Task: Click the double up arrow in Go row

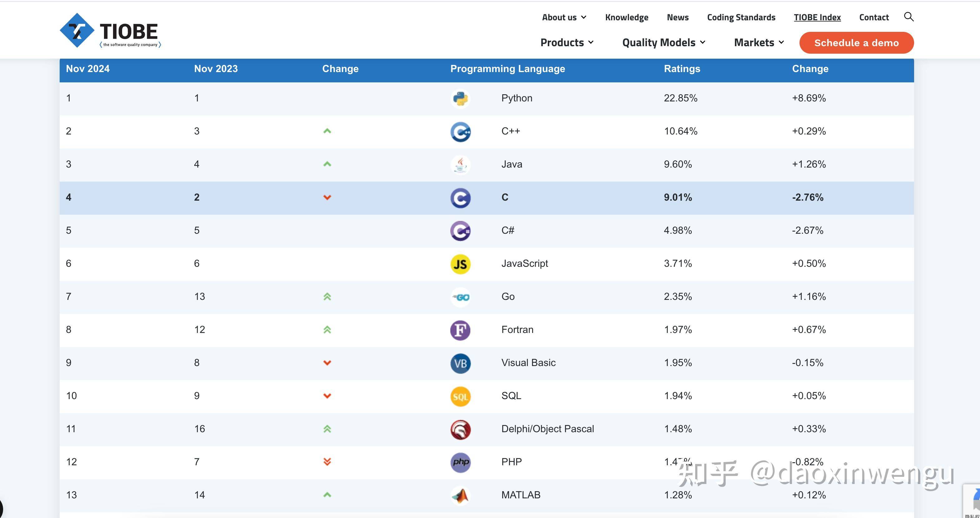Action: [327, 296]
